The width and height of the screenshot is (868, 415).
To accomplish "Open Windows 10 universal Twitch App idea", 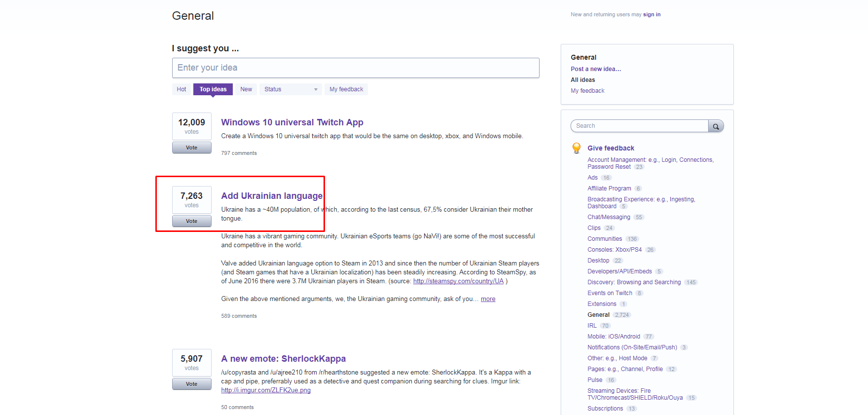I will pyautogui.click(x=292, y=122).
